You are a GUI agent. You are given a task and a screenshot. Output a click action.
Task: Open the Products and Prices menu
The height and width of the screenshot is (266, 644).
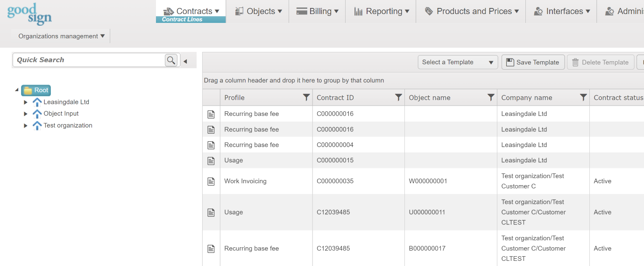point(471,11)
